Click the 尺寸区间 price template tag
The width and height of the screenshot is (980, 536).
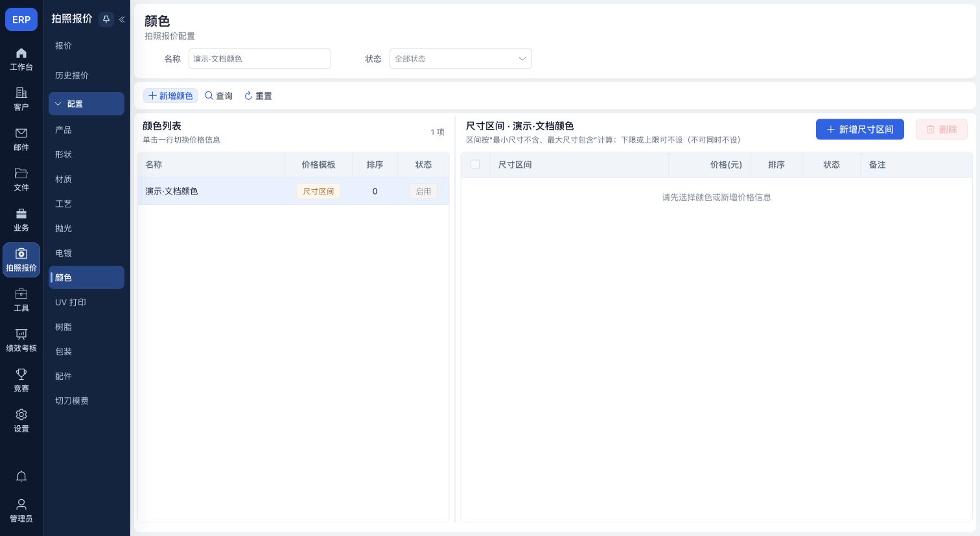coord(318,191)
